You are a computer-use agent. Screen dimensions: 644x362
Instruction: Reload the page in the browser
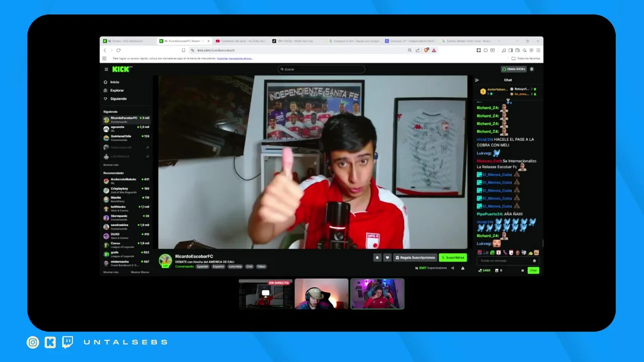pos(118,50)
